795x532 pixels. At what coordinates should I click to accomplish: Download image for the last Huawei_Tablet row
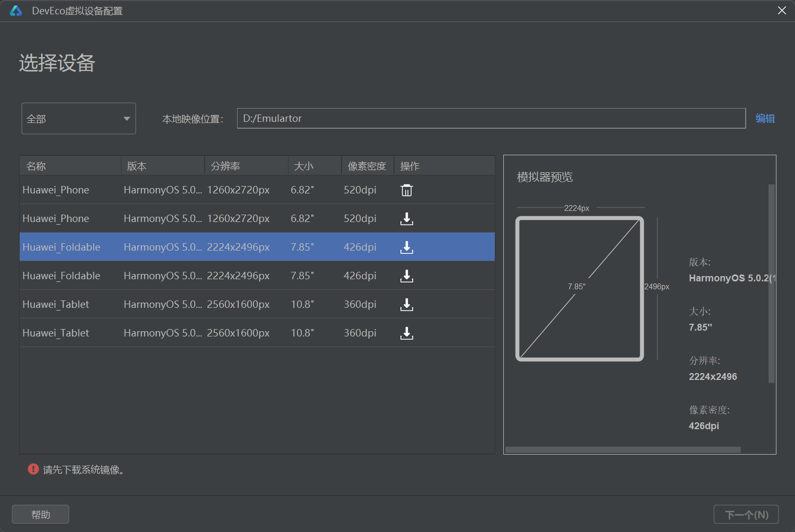coord(407,333)
